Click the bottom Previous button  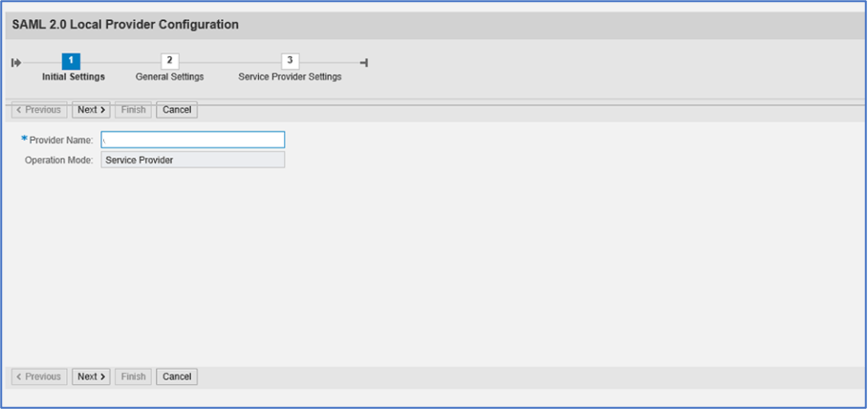tap(39, 377)
